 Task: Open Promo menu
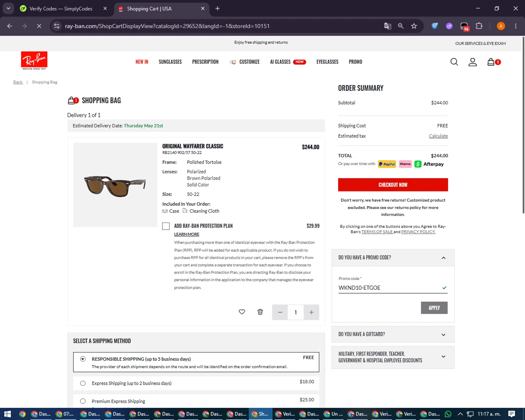coord(355,62)
